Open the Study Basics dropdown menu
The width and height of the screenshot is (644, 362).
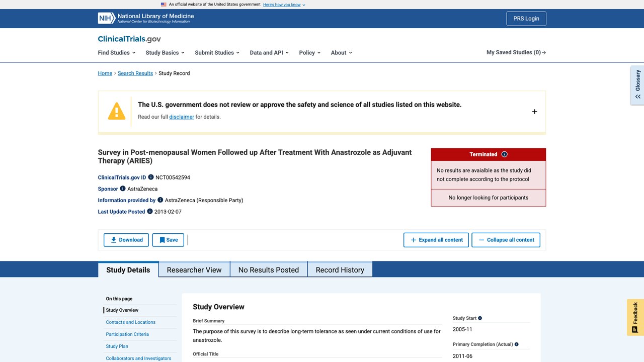[165, 53]
